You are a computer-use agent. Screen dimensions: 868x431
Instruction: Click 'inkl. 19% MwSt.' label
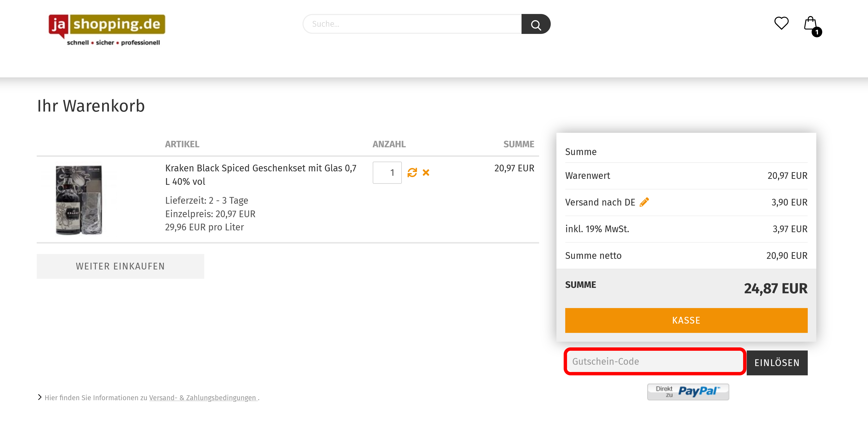click(597, 229)
